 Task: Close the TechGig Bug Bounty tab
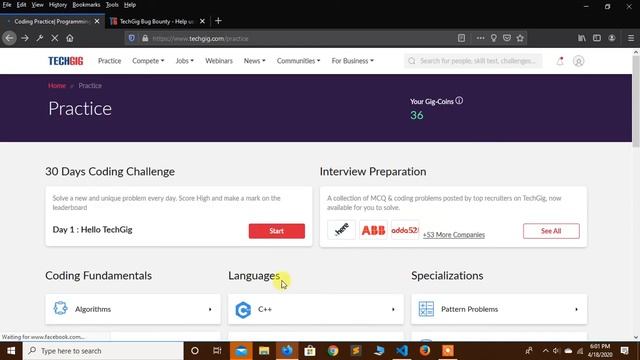[202, 21]
